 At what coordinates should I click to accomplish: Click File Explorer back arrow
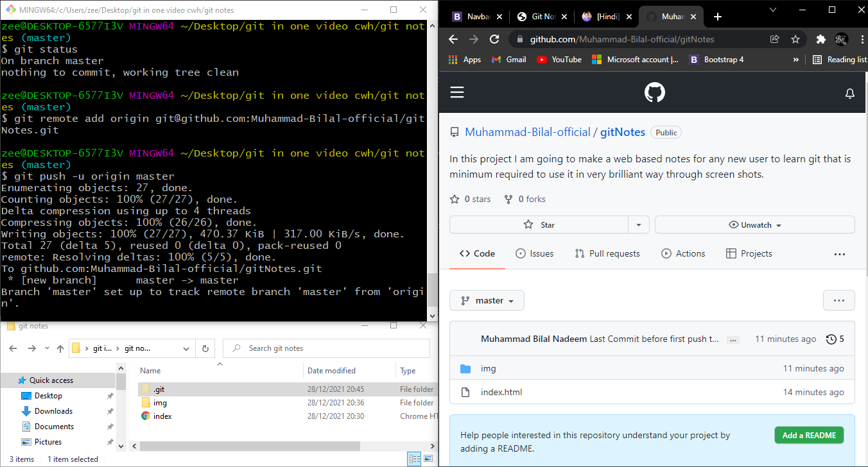[x=13, y=348]
